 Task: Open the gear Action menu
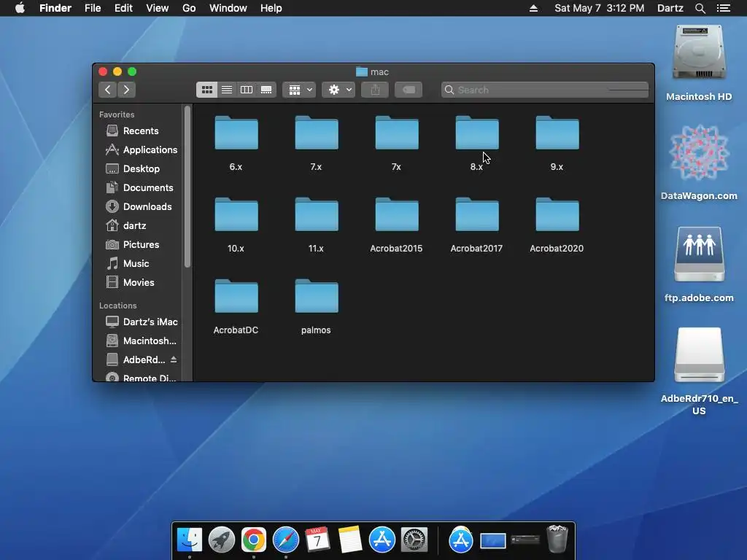point(338,90)
